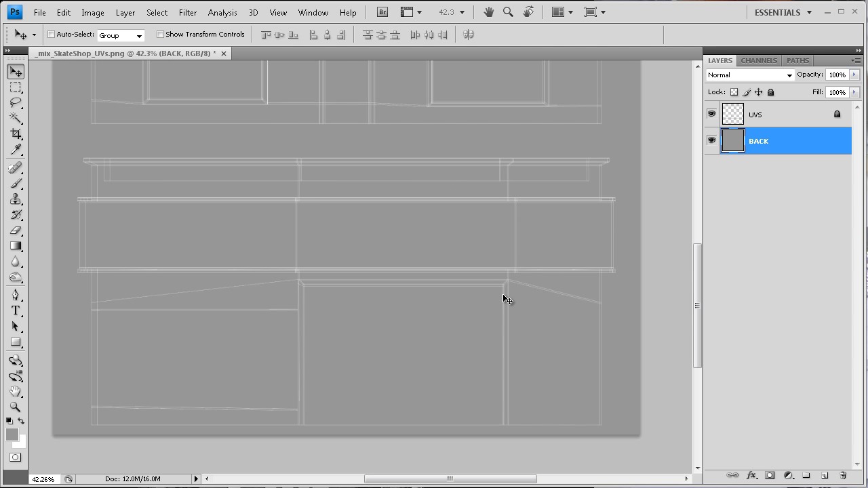Select the Zoom tool in toolbox
Image resolution: width=868 pixels, height=488 pixels.
16,407
